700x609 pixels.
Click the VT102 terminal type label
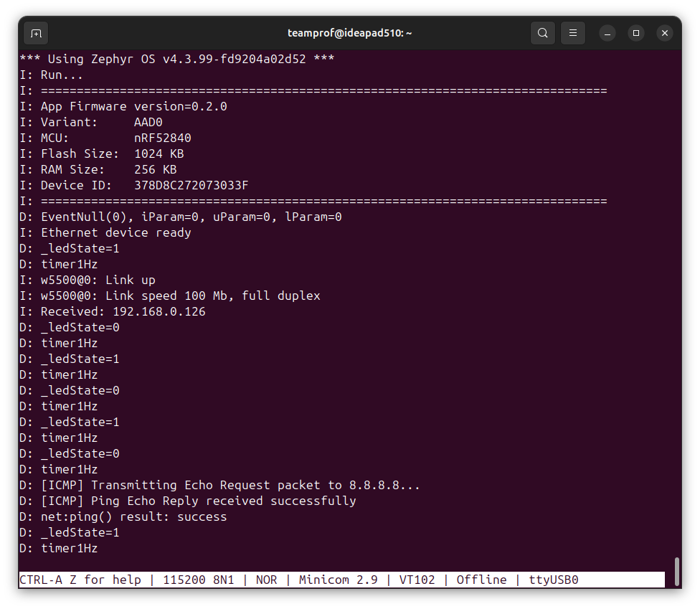point(417,580)
